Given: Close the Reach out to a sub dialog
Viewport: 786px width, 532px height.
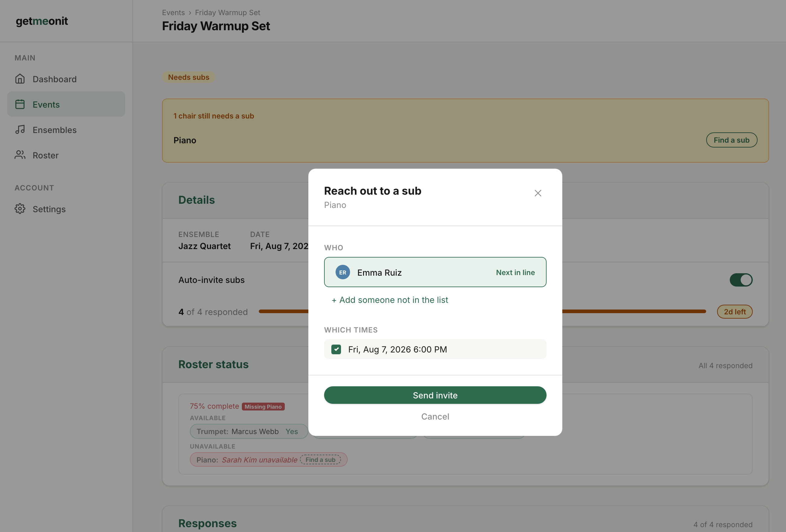Looking at the screenshot, I should click(x=538, y=193).
